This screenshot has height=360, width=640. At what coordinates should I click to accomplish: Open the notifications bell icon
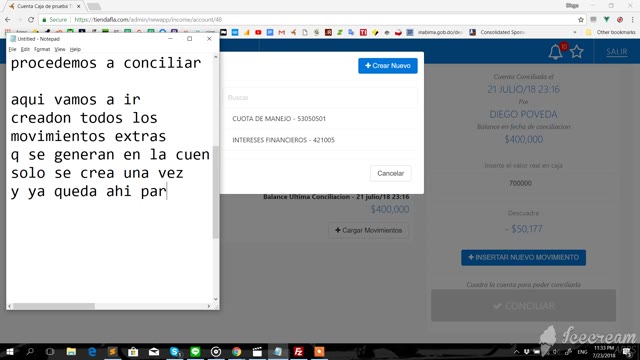pos(555,52)
